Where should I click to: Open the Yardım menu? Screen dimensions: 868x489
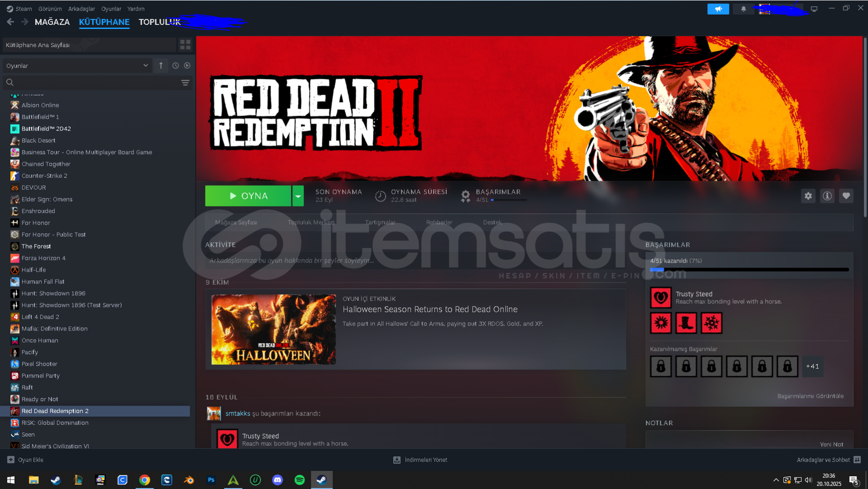(x=136, y=9)
